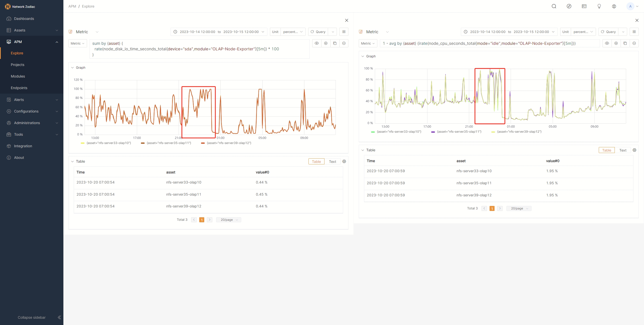Open the globe language icon in header

click(x=614, y=6)
